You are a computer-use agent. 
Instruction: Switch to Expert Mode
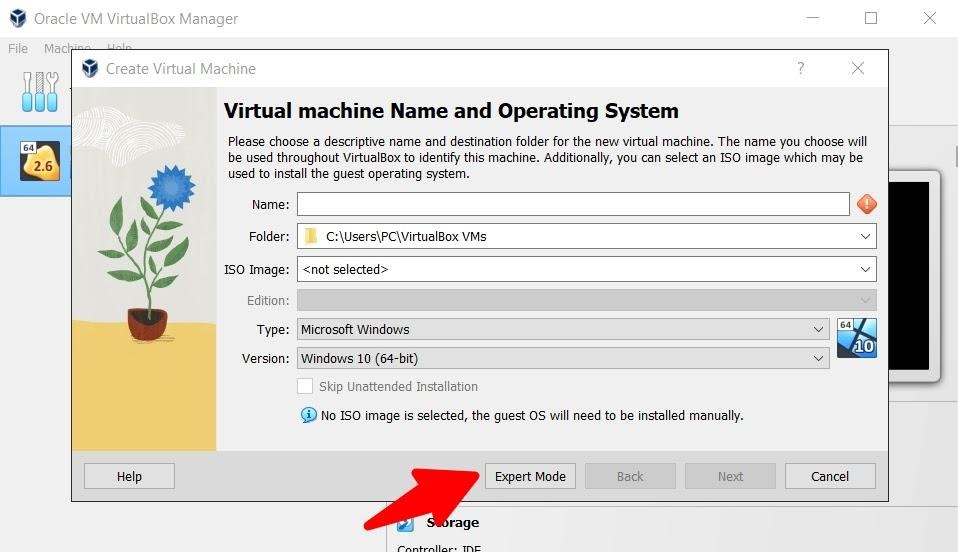530,476
